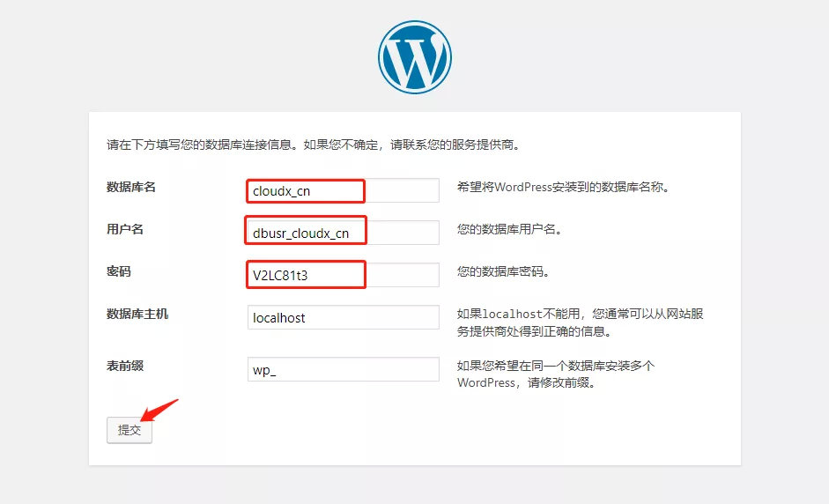This screenshot has width=829, height=504.
Task: Submit the form with 提交 button
Action: [x=130, y=430]
